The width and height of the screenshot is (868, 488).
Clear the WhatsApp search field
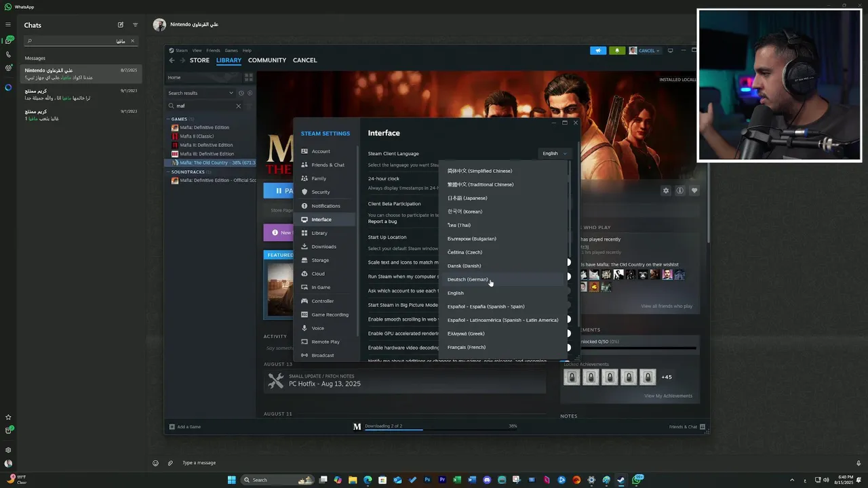[132, 41]
